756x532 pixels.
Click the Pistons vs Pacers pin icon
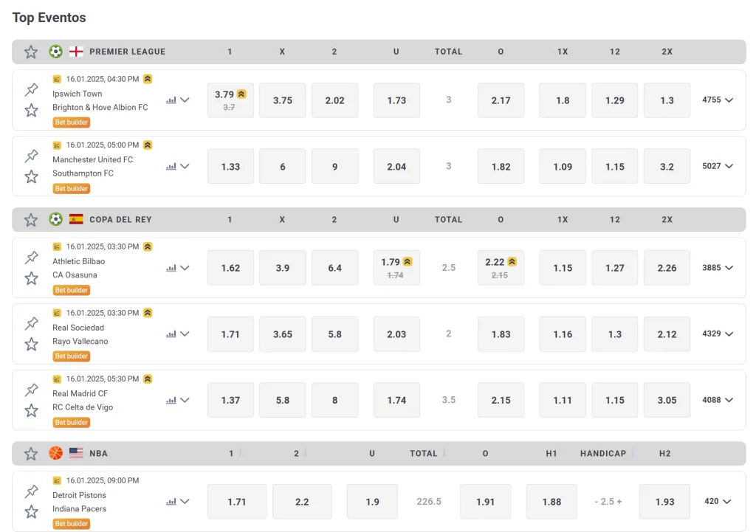tap(31, 491)
